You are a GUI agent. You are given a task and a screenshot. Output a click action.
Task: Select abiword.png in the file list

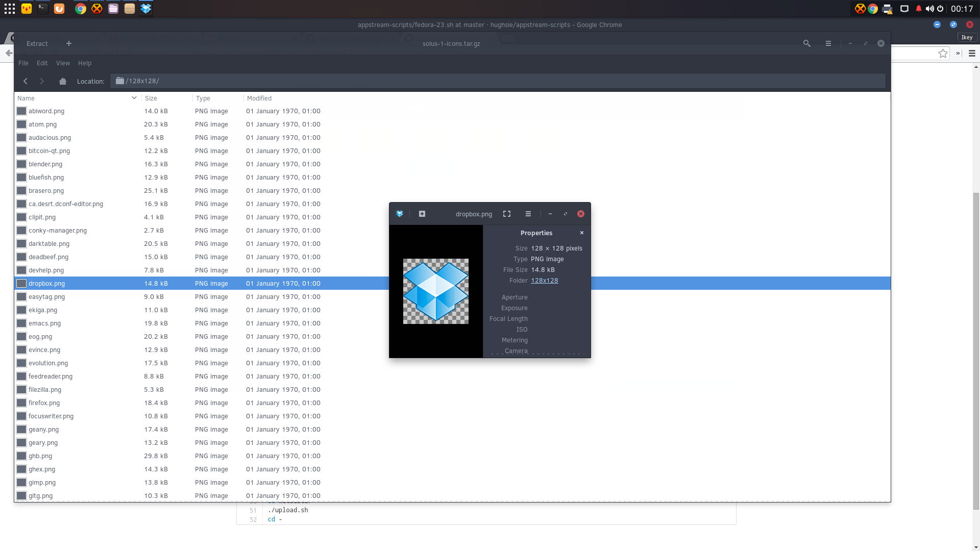coord(452,111)
